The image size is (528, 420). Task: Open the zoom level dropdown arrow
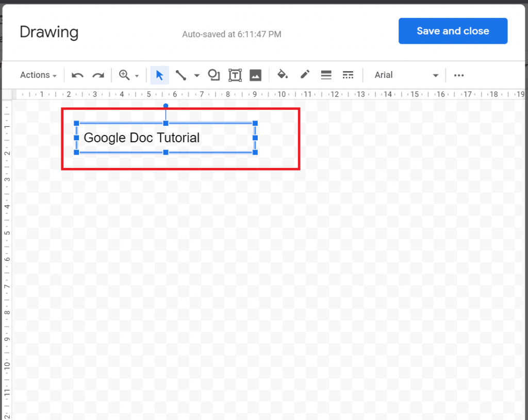coord(137,76)
